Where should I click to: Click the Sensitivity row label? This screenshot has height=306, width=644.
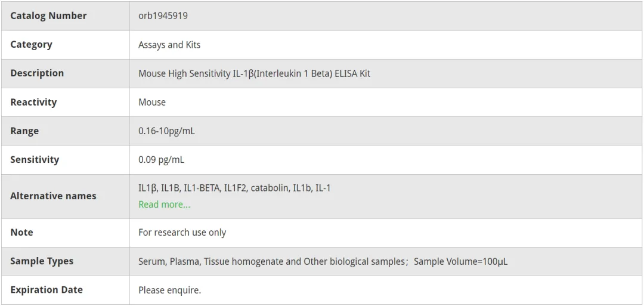point(35,159)
